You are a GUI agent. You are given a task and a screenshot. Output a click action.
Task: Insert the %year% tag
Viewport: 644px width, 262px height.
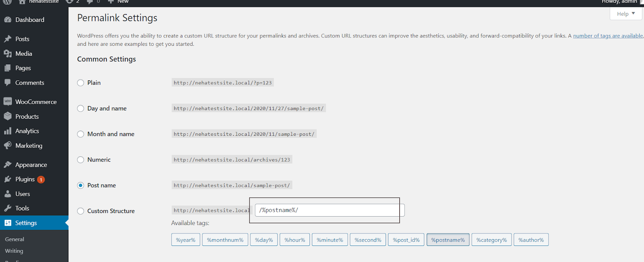(186, 240)
